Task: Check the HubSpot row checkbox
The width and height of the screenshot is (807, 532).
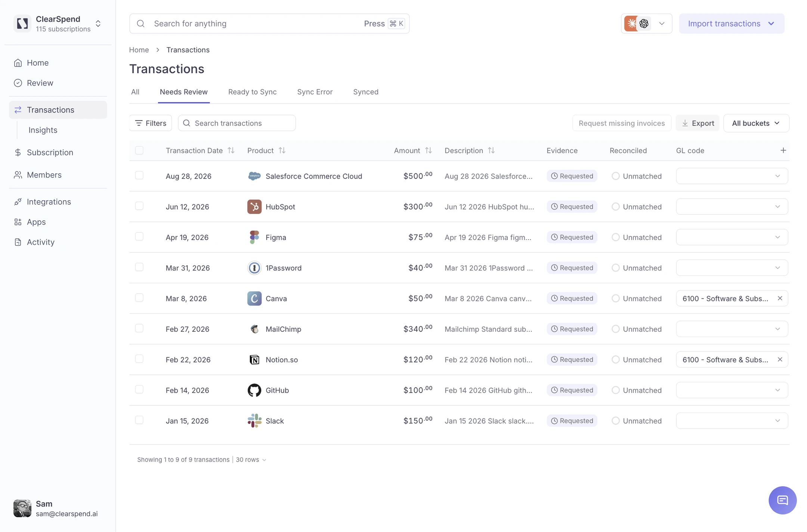Action: point(139,206)
